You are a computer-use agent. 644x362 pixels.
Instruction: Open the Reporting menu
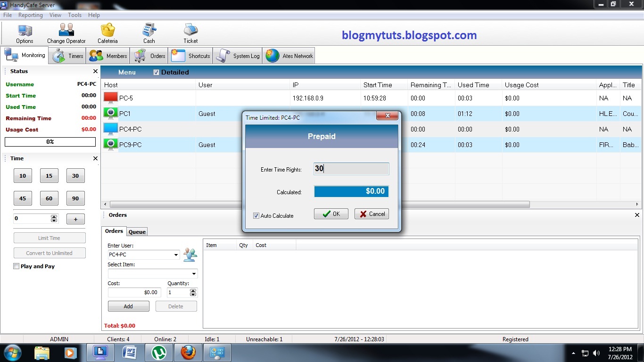(31, 15)
